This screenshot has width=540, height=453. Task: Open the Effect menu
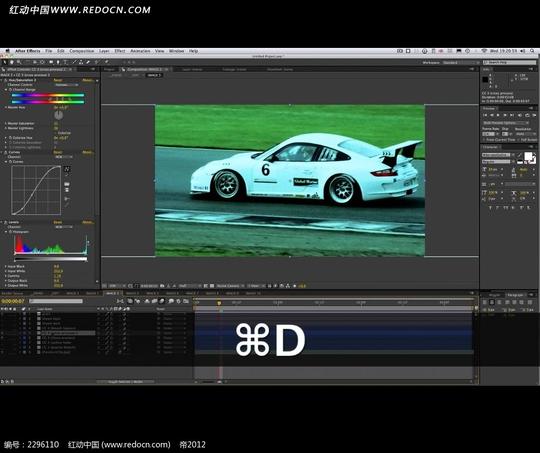pos(120,51)
